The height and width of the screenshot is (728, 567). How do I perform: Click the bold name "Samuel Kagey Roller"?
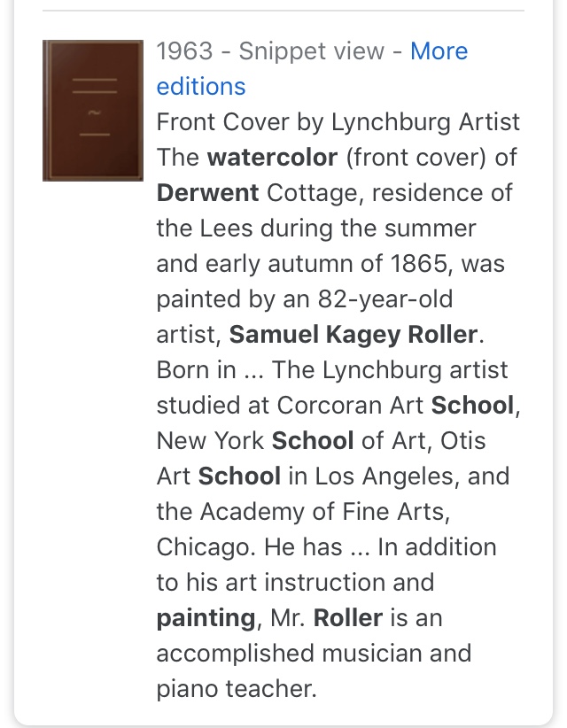[x=353, y=335]
